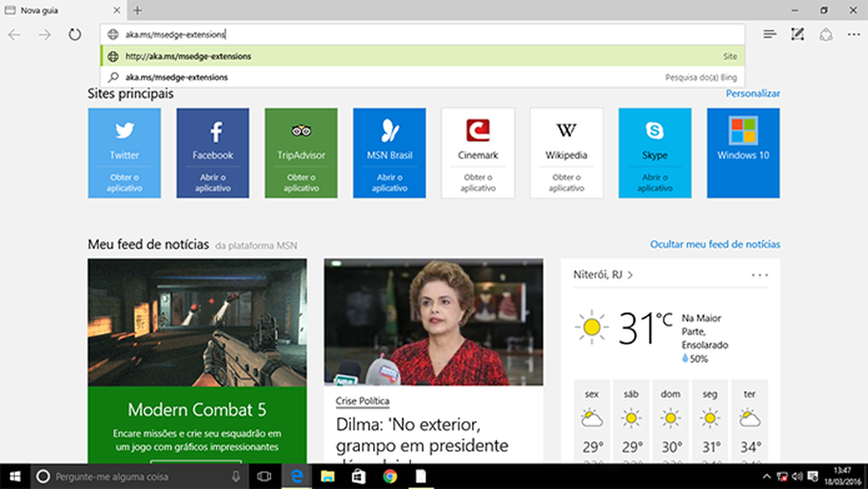Open the blank document taskbar icon
Viewport: 868px width, 489px height.
421,477
